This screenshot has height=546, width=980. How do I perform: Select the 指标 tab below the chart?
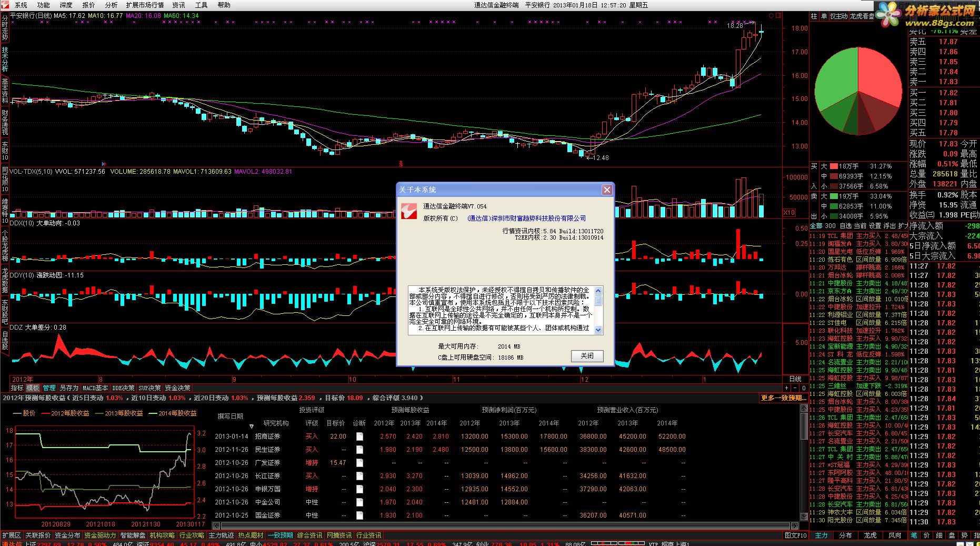(17, 388)
